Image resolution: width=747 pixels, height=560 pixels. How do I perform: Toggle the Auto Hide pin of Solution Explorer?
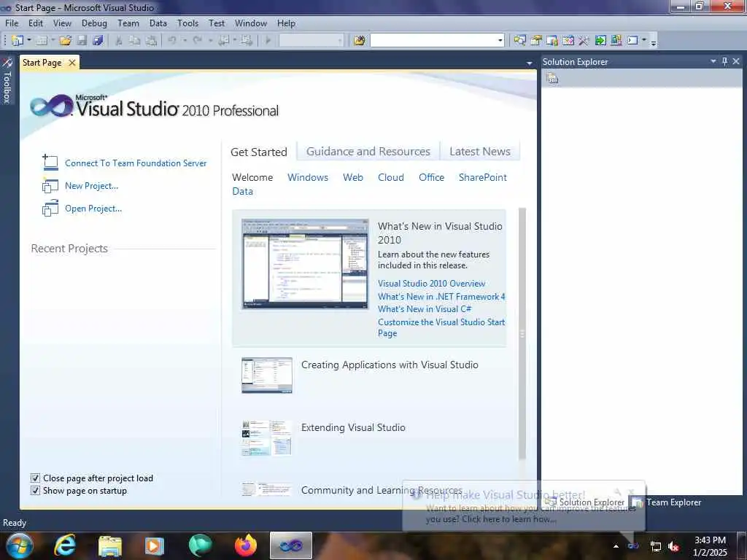[x=724, y=61]
